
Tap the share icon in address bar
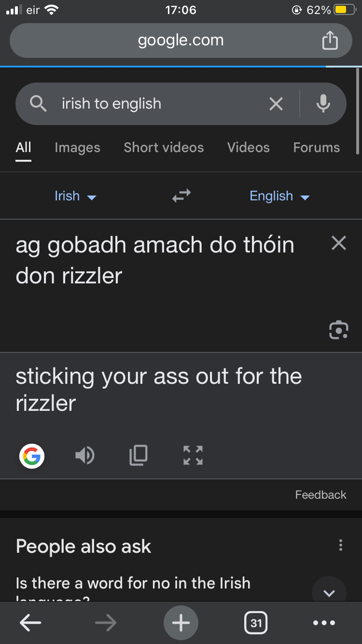click(330, 41)
